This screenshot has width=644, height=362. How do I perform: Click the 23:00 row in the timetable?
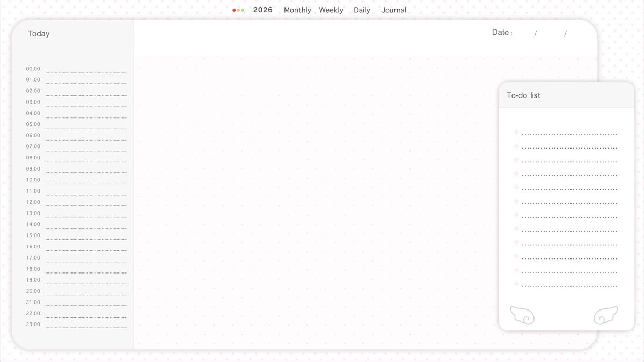76,325
